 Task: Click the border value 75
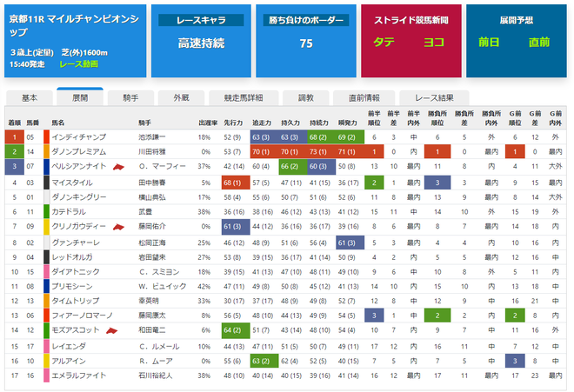306,43
